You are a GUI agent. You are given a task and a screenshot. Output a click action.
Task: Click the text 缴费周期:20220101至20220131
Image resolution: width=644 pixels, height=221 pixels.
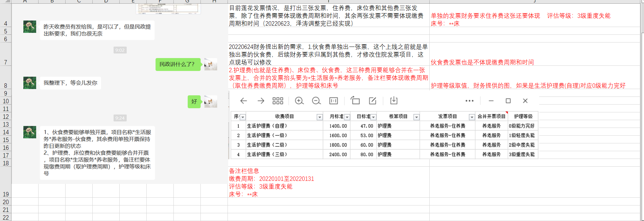pos(271,179)
